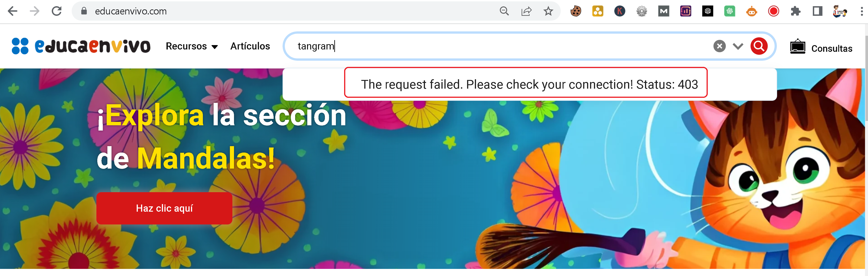The width and height of the screenshot is (868, 276).
Task: Toggle the browser side panel
Action: 817,11
